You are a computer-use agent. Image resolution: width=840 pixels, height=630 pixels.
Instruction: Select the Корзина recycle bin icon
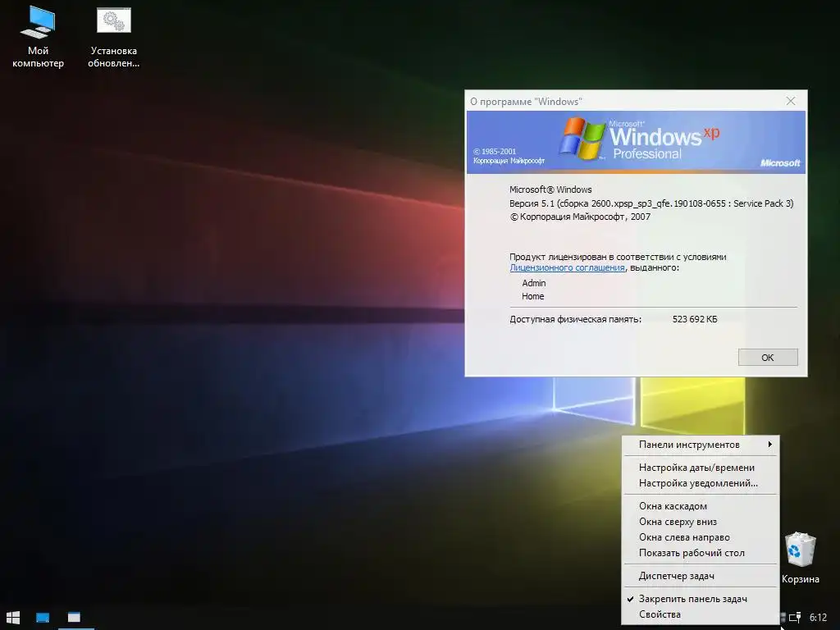coord(801,557)
